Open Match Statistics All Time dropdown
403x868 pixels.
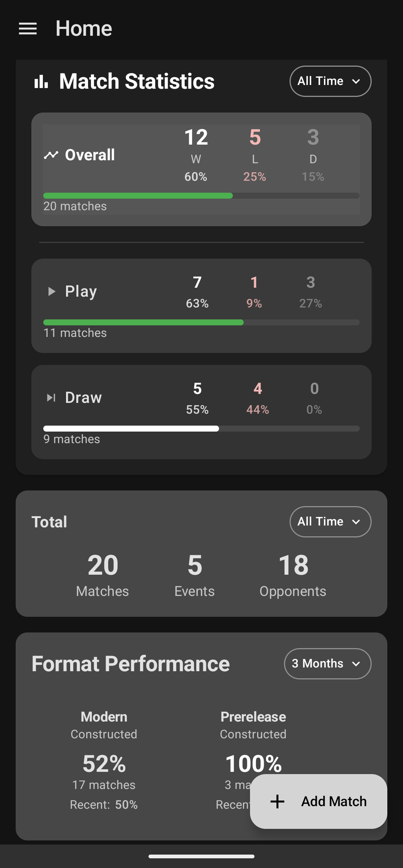(330, 81)
